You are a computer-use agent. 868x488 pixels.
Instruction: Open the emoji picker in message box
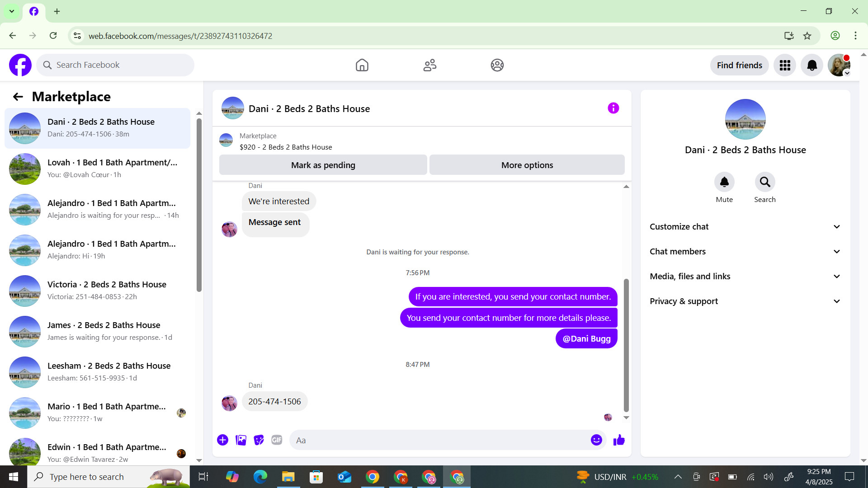tap(596, 440)
